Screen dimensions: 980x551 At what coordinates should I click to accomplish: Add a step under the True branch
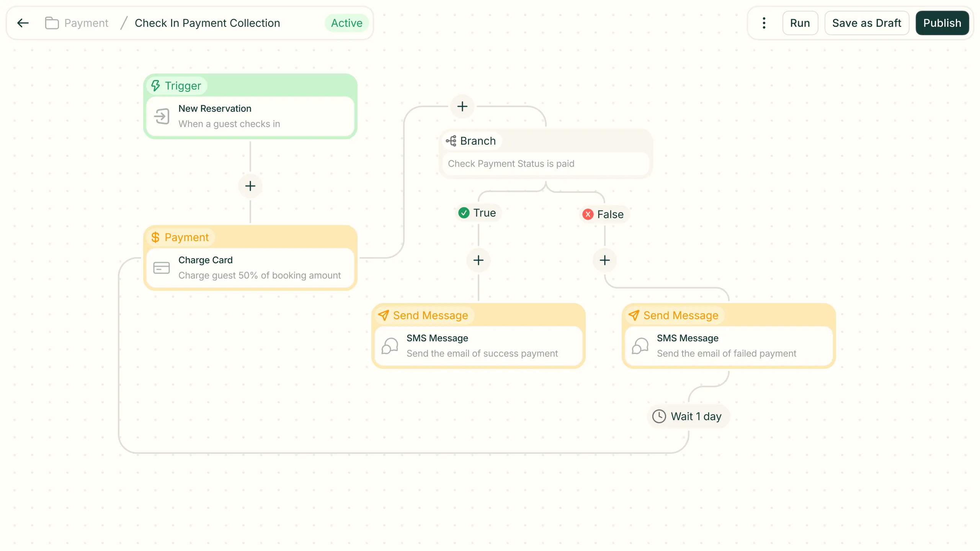tap(478, 261)
